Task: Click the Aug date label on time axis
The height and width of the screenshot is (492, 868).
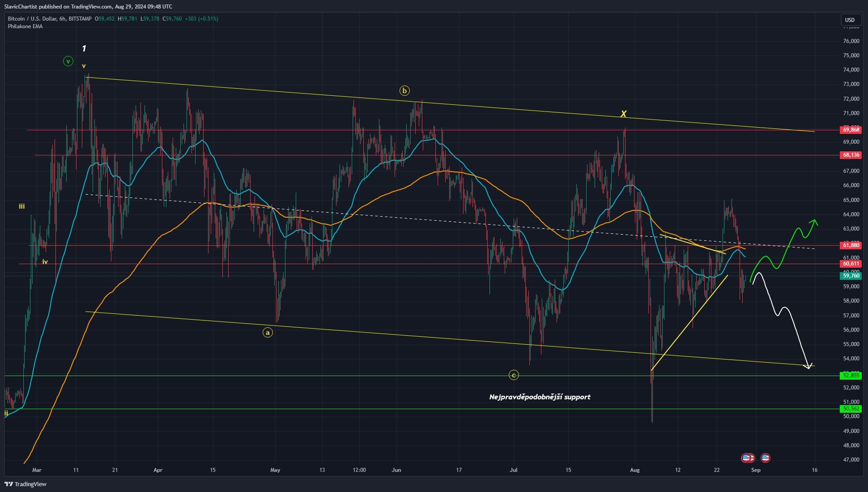Action: point(634,470)
